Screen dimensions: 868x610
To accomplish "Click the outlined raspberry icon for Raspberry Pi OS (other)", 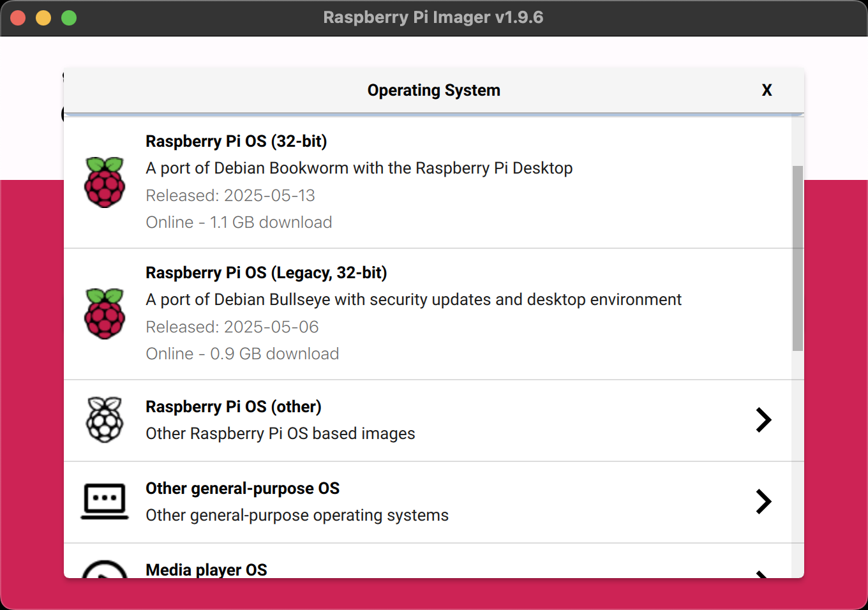I will (105, 420).
